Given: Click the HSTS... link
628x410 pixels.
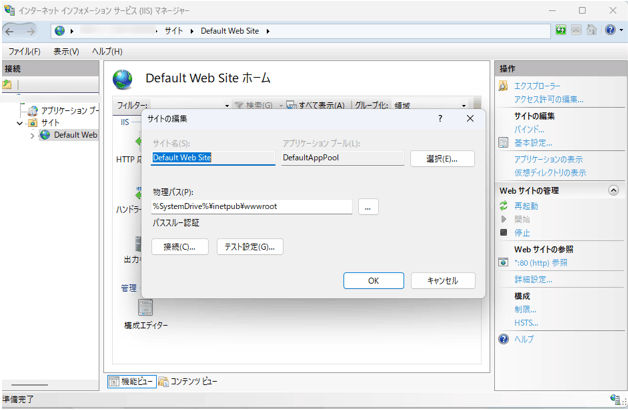Looking at the screenshot, I should 526,323.
